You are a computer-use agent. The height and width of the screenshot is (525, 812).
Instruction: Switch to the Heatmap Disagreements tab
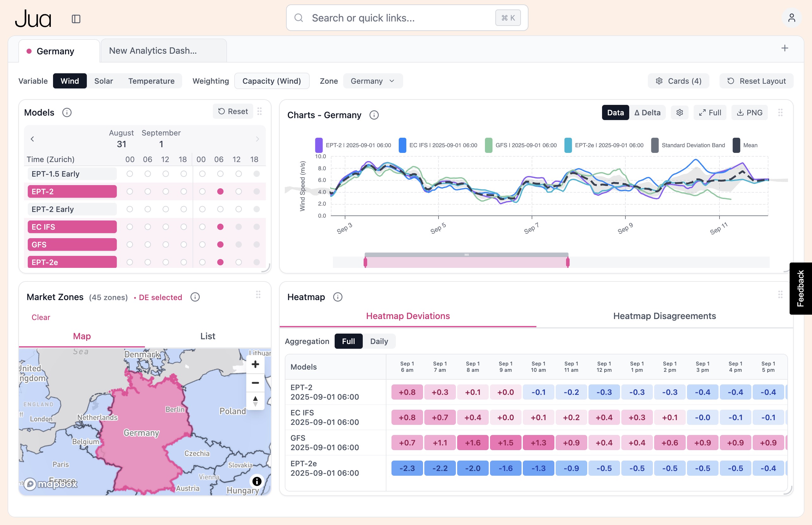(x=664, y=316)
